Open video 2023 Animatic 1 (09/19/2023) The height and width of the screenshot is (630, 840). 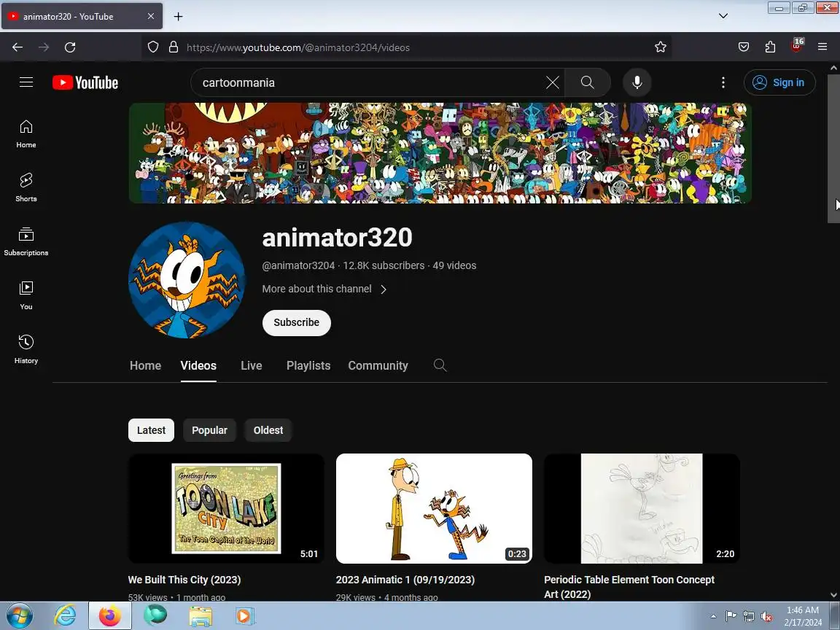click(x=405, y=580)
